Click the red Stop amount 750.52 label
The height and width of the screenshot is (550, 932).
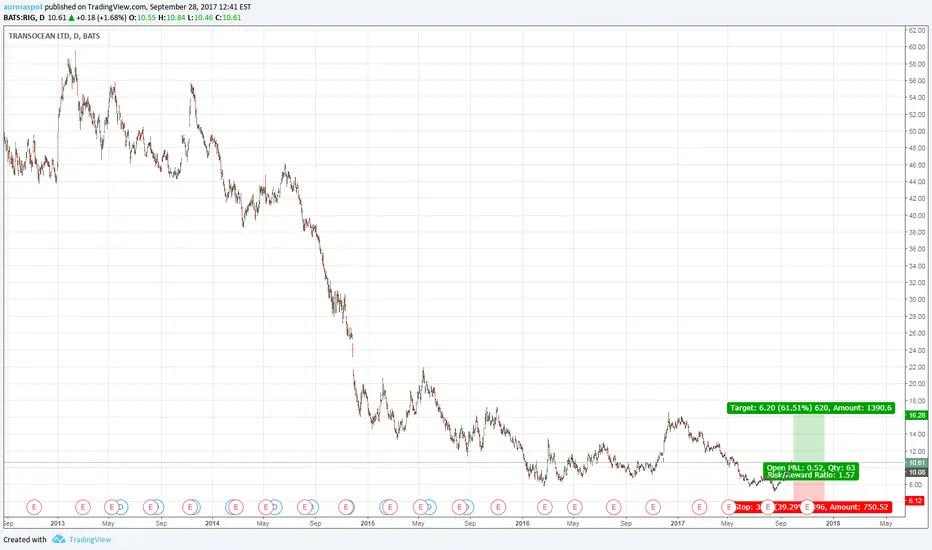(813, 507)
